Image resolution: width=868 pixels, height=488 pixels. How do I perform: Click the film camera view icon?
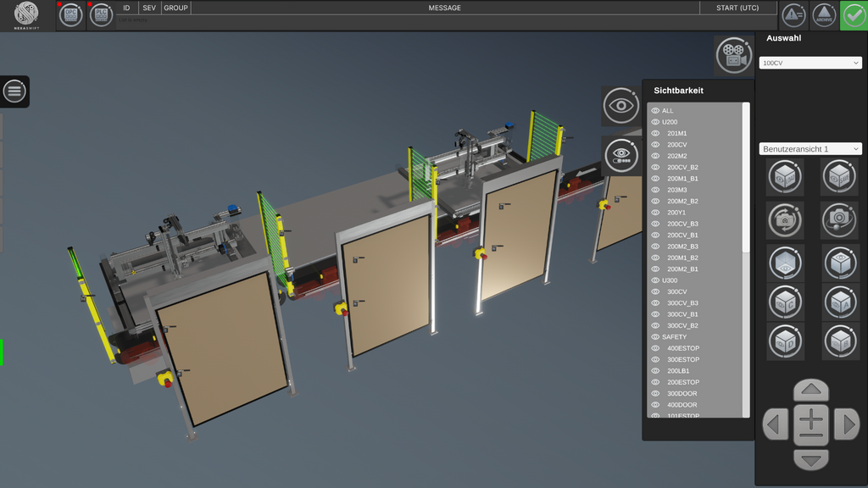[x=733, y=55]
